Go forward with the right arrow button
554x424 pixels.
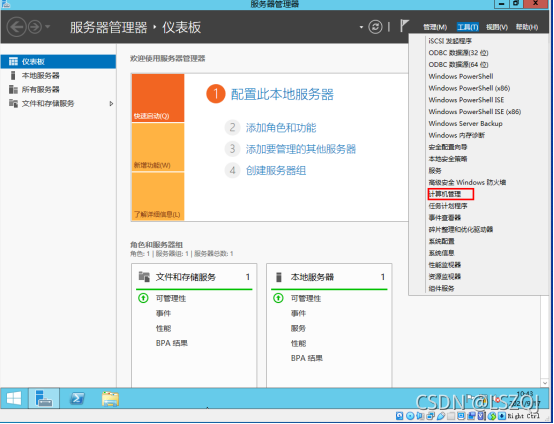(x=35, y=27)
